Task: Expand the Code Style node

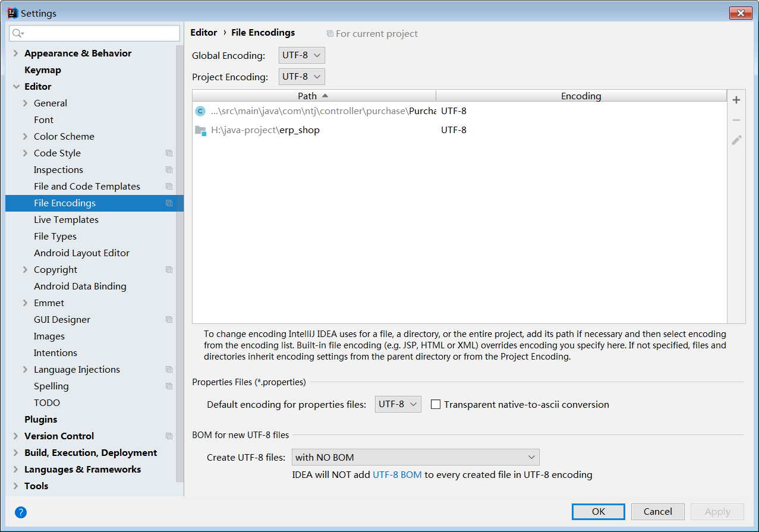Action: pyautogui.click(x=25, y=153)
